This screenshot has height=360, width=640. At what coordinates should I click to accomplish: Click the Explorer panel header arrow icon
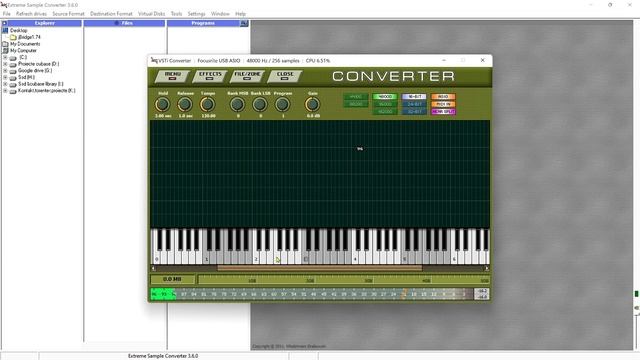pyautogui.click(x=4, y=23)
